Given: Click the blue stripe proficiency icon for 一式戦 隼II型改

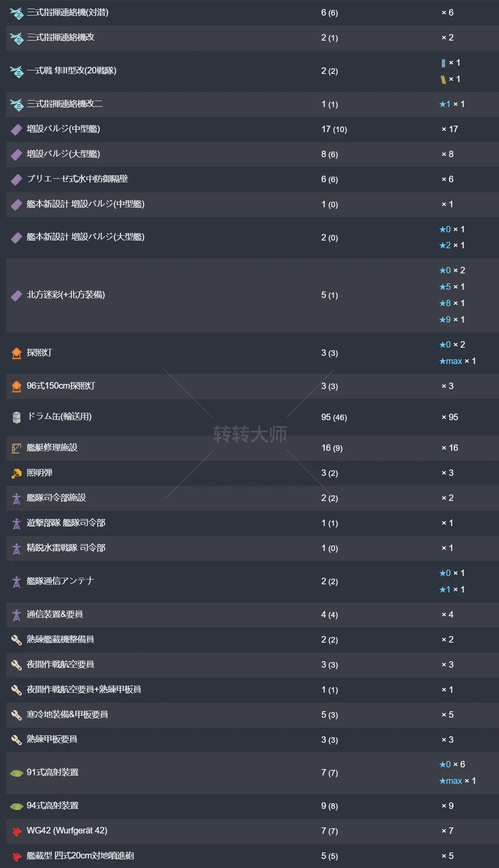Looking at the screenshot, I should click(443, 63).
